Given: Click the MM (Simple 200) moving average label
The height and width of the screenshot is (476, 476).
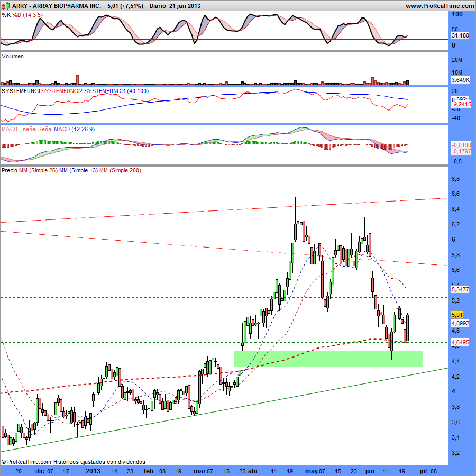Looking at the screenshot, I should (120, 171).
